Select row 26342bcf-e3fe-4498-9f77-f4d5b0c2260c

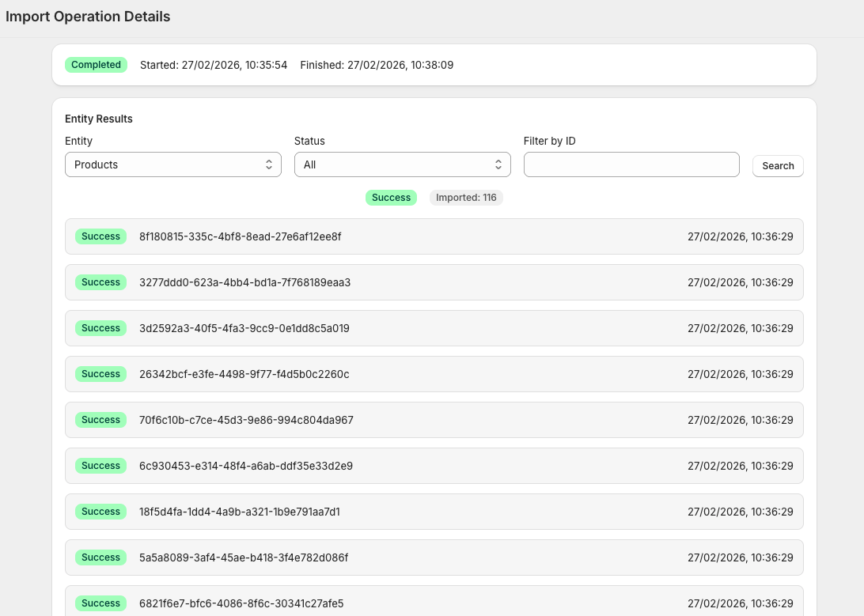[x=434, y=374]
